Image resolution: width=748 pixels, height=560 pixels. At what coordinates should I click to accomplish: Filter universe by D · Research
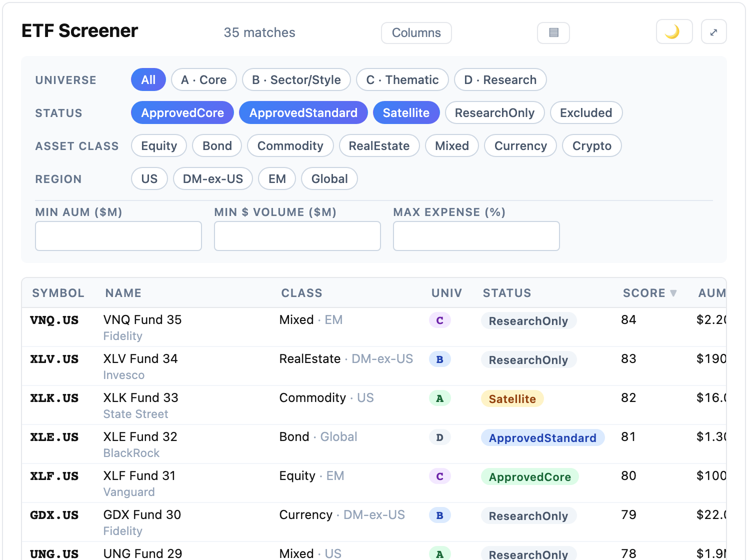[x=500, y=79]
